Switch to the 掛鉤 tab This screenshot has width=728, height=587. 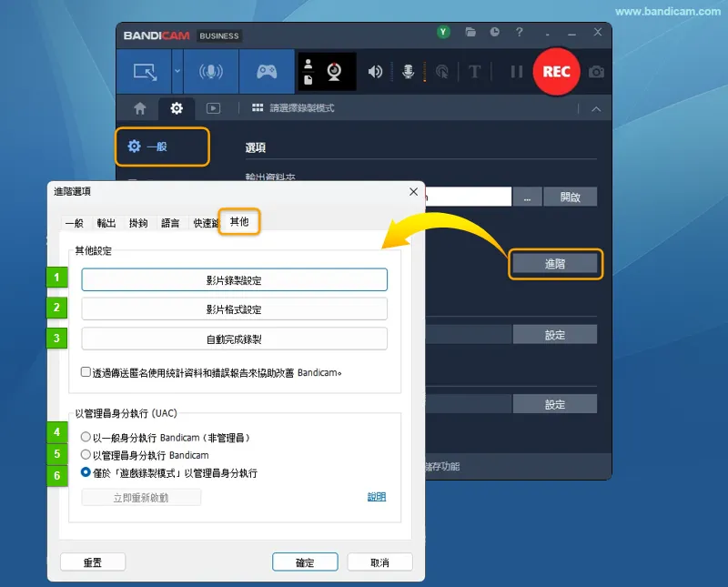(x=138, y=223)
